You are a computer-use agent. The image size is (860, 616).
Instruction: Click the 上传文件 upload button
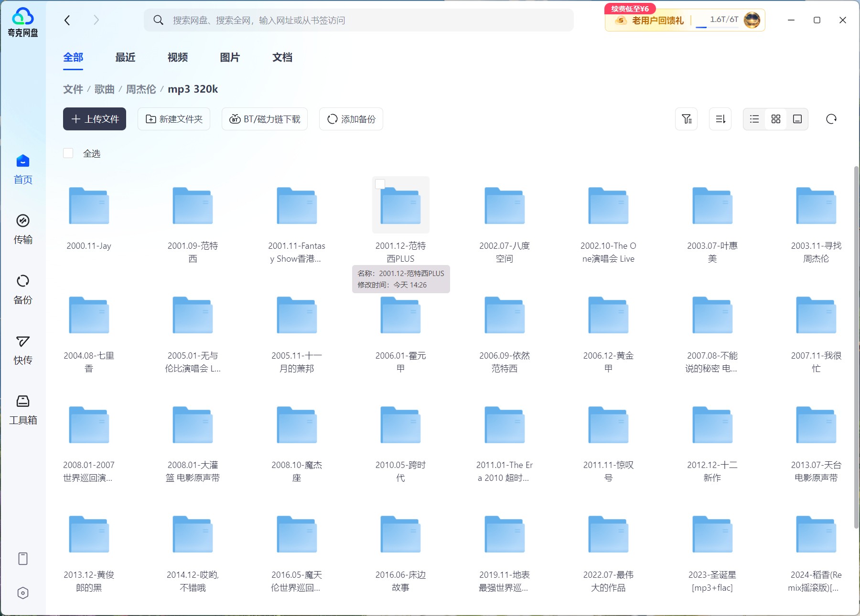pos(95,119)
